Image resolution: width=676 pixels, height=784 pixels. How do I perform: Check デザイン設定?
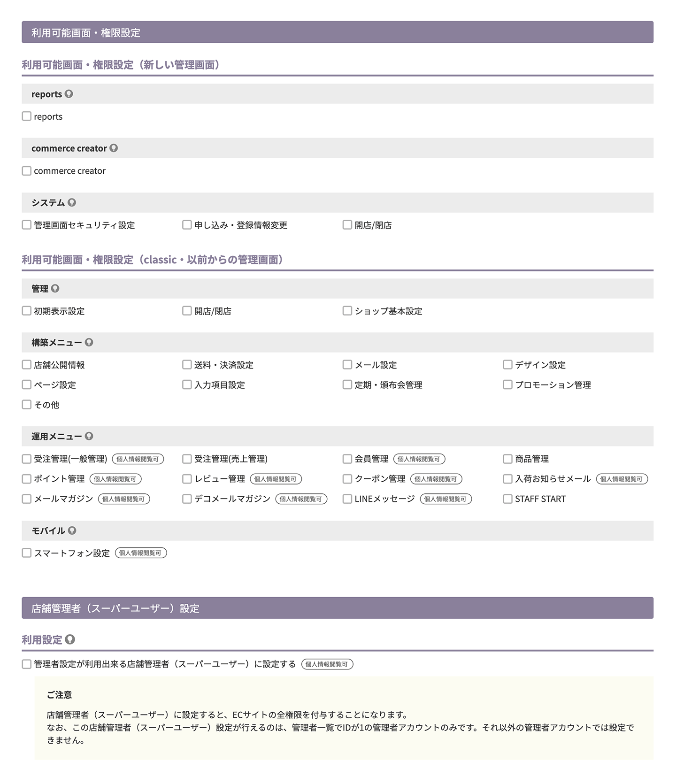click(x=507, y=365)
